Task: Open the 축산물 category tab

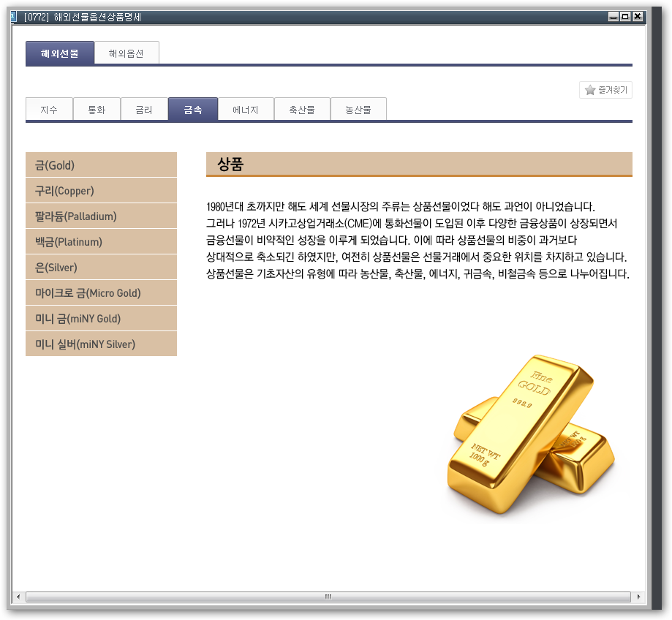Action: click(x=302, y=109)
